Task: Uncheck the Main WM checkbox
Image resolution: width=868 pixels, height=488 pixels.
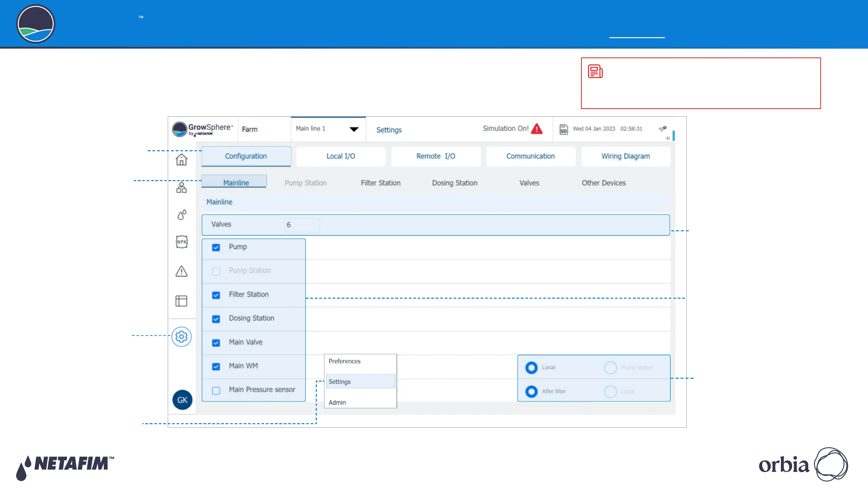Action: tap(216, 367)
